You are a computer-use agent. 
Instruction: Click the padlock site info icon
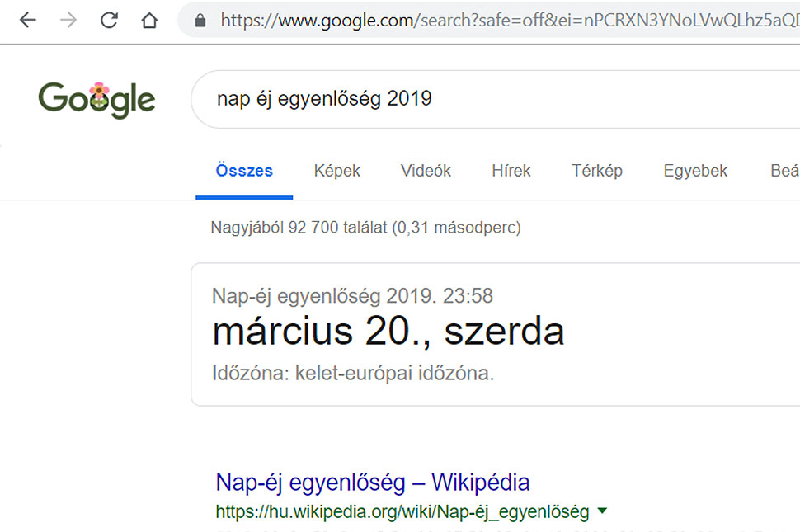[200, 21]
